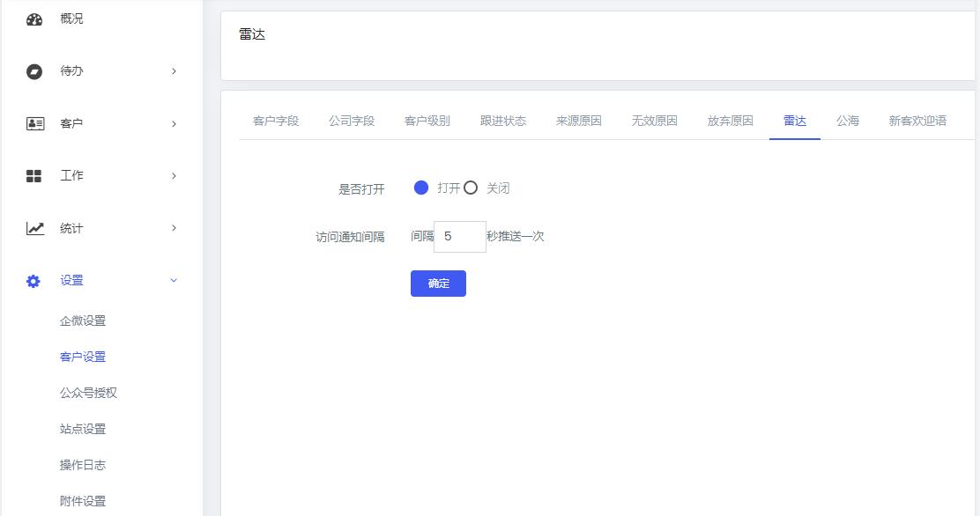
Task: Switch to the 公司字段 tab
Action: coord(352,121)
